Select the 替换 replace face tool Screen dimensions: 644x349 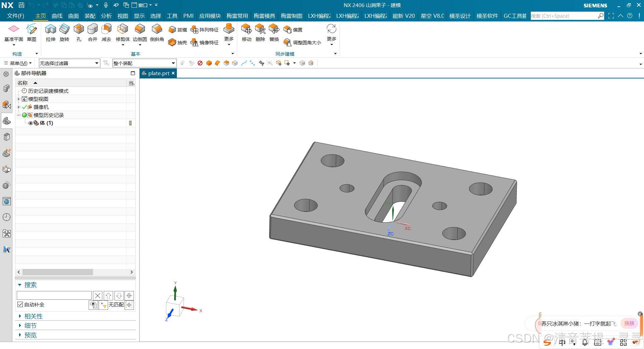tap(274, 33)
